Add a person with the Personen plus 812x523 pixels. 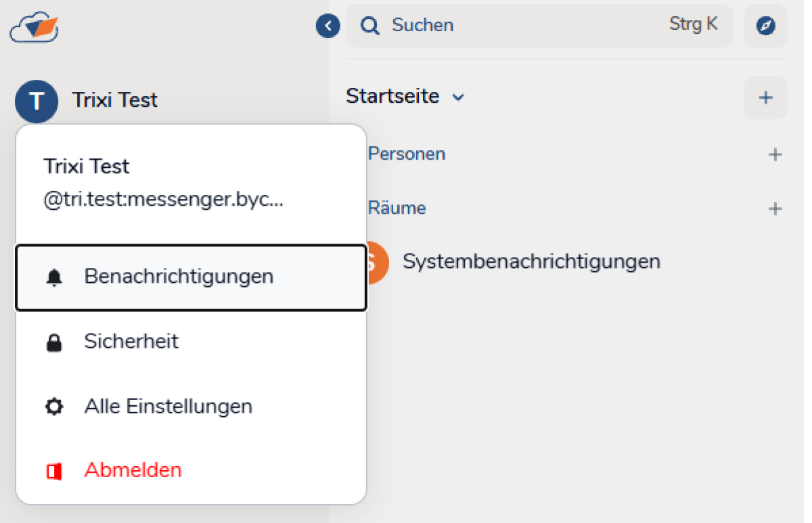coord(775,155)
